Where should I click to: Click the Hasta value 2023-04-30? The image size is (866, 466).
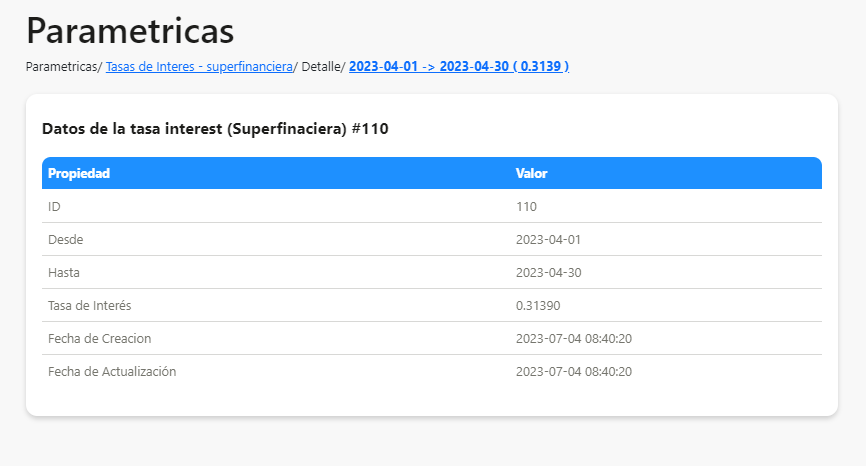[548, 272]
